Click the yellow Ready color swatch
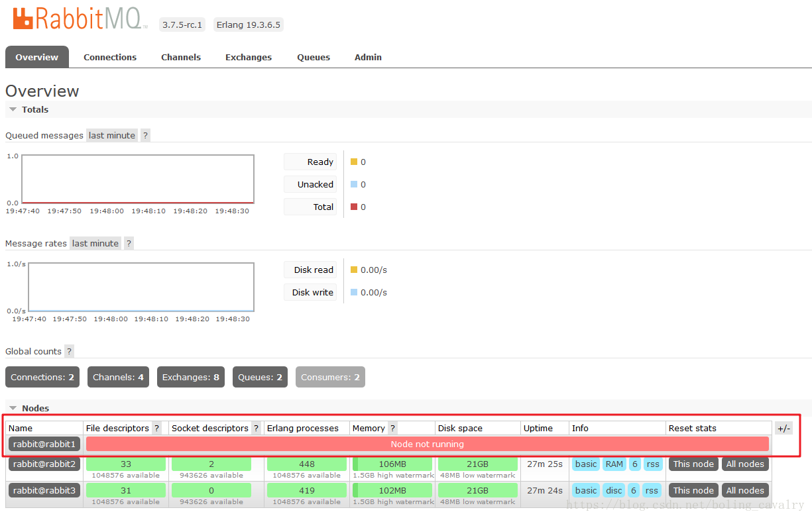This screenshot has height=518, width=812. coord(354,162)
